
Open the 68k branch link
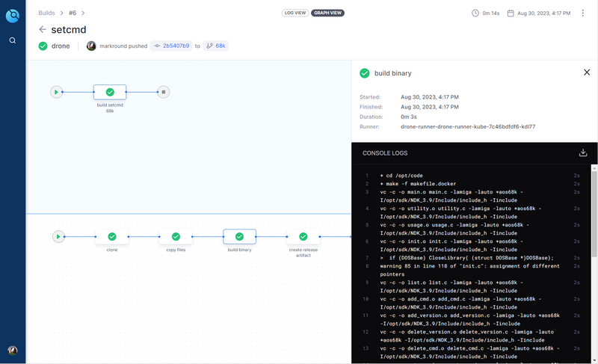(216, 46)
